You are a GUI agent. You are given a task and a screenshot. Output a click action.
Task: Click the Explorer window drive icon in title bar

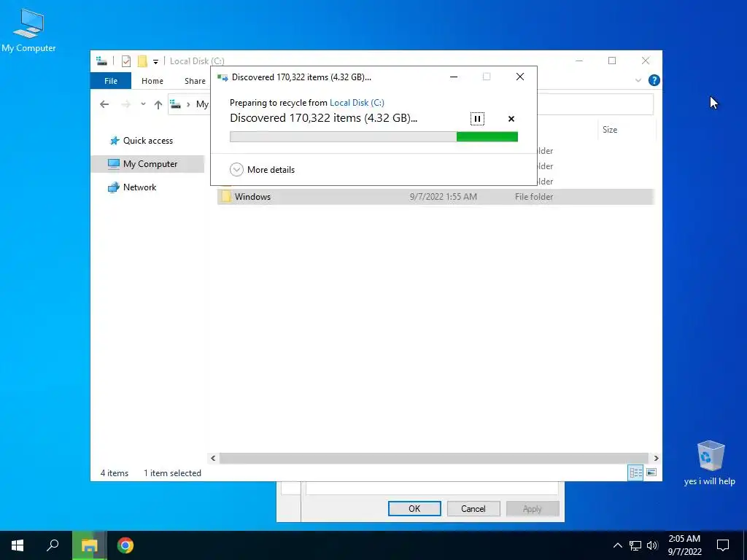pyautogui.click(x=101, y=61)
